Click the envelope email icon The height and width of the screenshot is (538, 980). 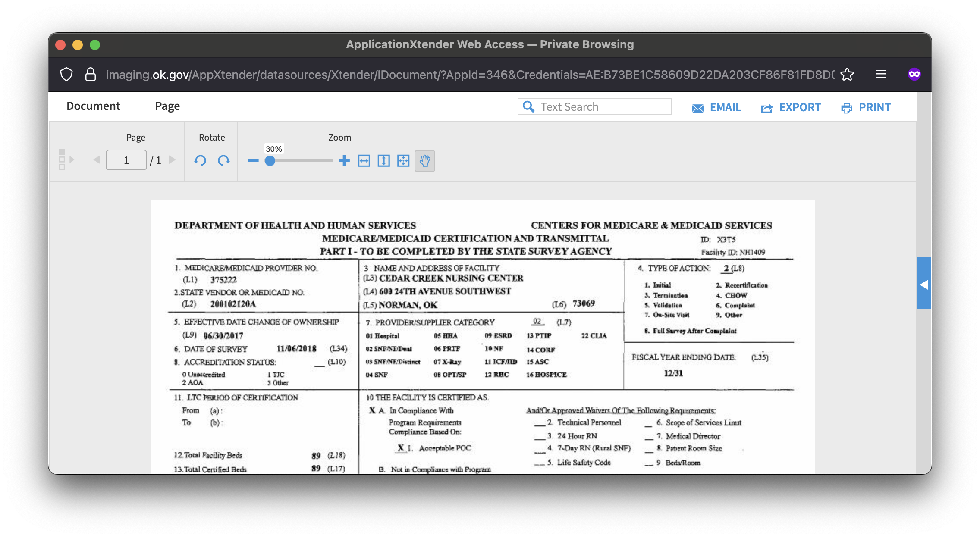[x=698, y=108]
